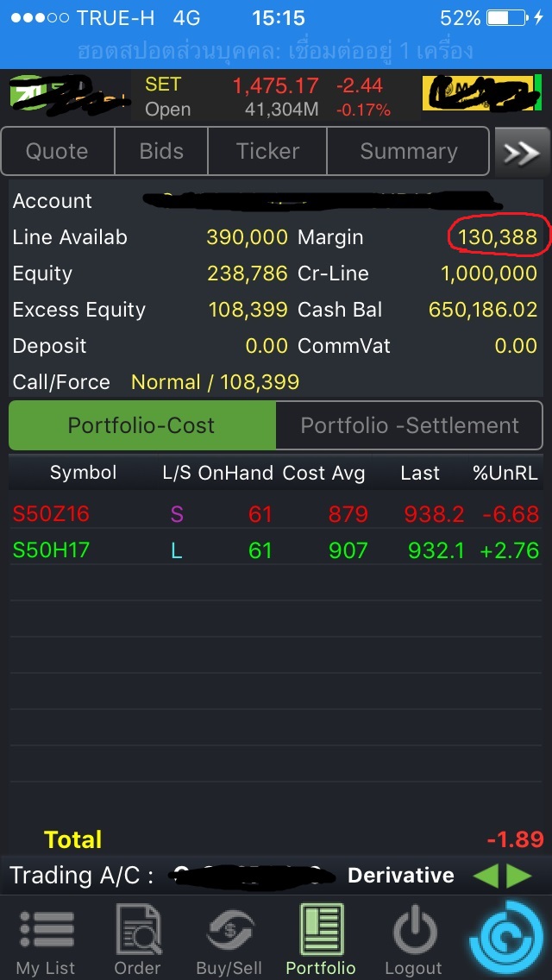Tap the left green arrow for trading account

[x=485, y=876]
